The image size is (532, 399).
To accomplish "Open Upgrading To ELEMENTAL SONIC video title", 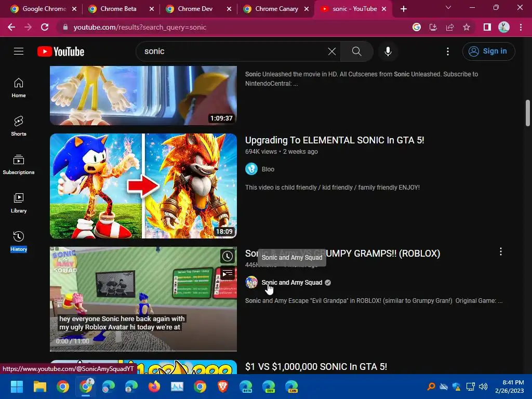I will [335, 140].
